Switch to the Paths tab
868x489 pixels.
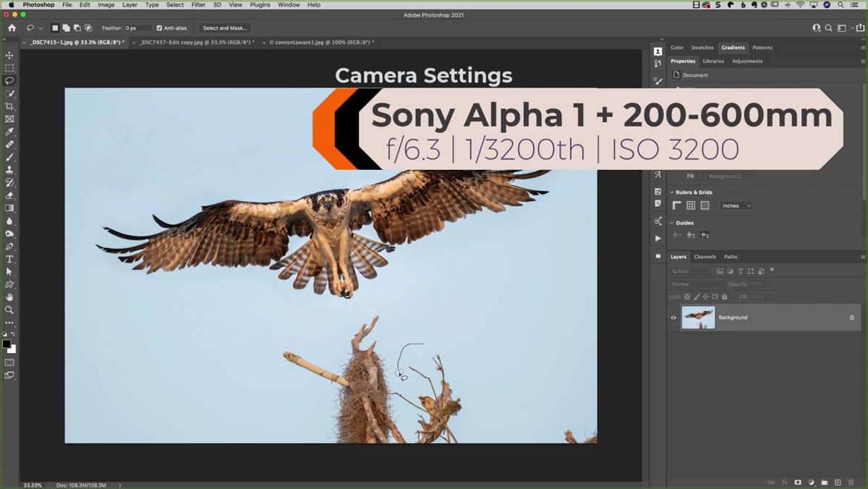731,257
